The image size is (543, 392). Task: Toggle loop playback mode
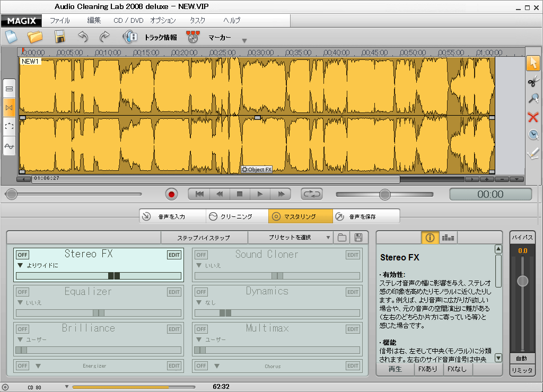[312, 194]
